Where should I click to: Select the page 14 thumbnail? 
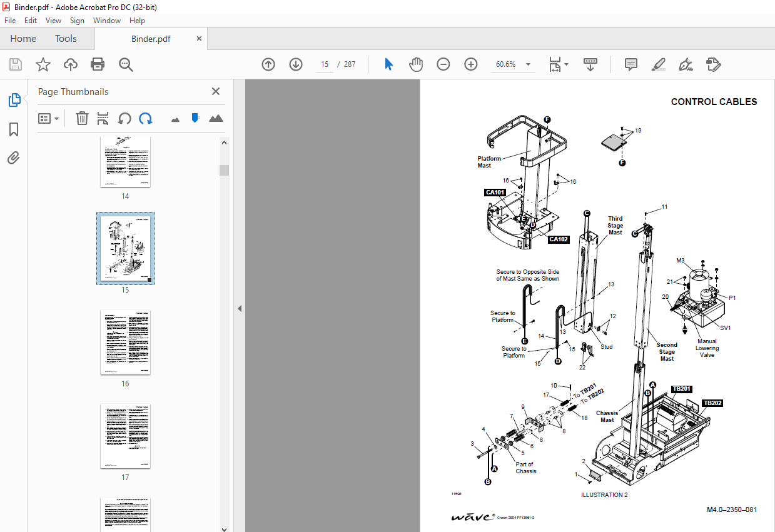pos(125,161)
